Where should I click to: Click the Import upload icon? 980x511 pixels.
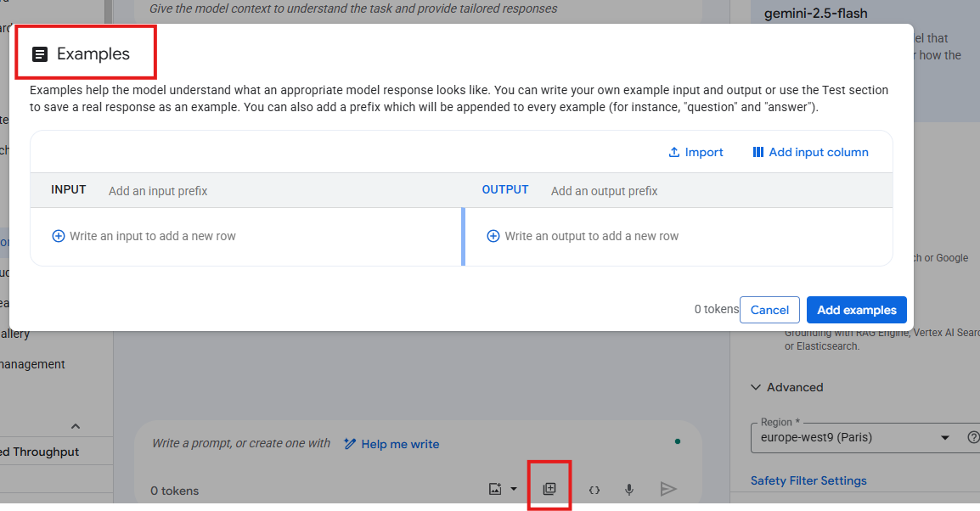pos(673,152)
